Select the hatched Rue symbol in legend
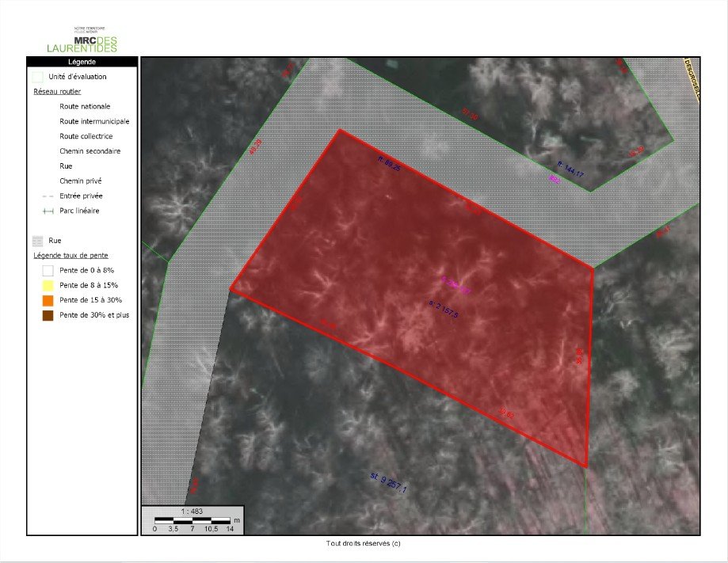728x563 pixels. click(37, 241)
